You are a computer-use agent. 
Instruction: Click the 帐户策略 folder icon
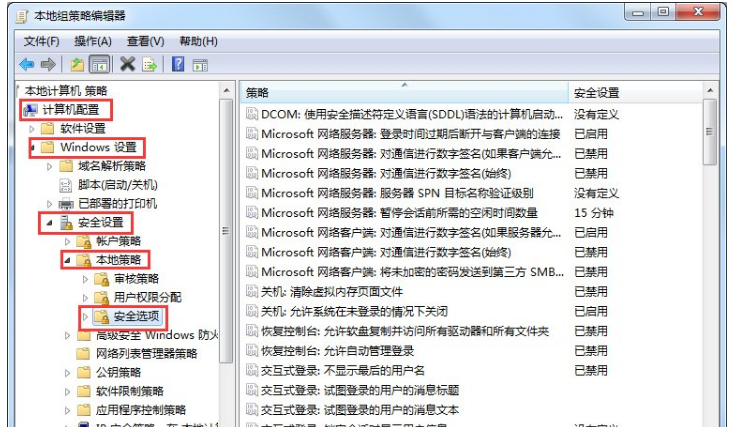point(83,241)
